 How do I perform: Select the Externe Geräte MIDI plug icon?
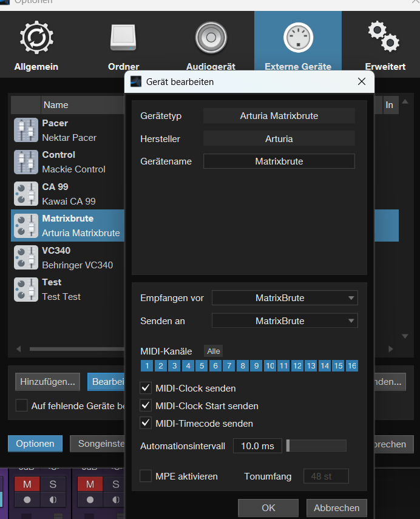pos(298,38)
